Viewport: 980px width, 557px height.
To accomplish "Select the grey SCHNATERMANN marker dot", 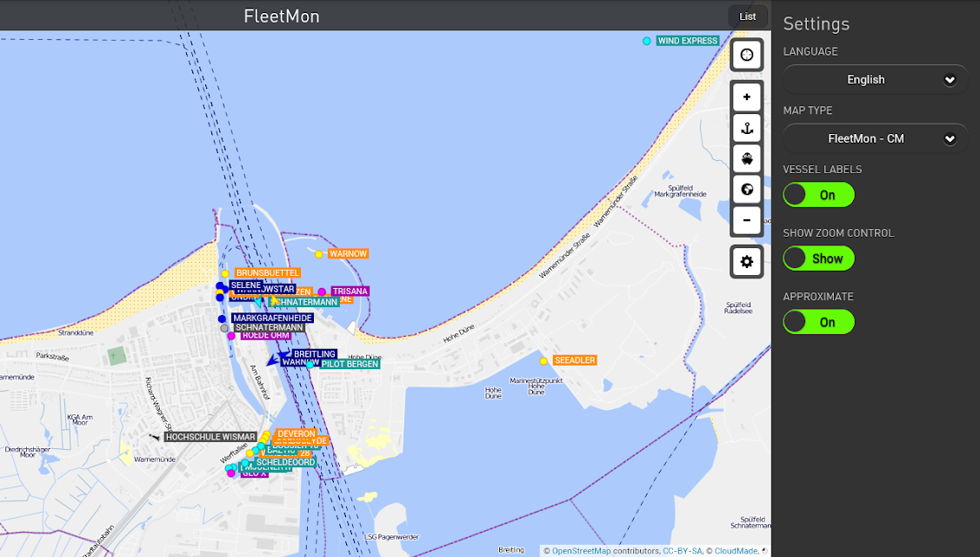I will tap(224, 328).
